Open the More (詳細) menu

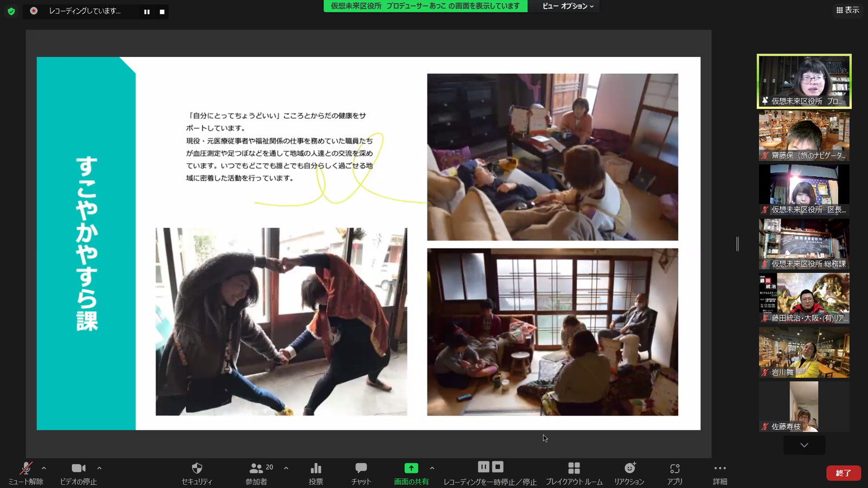pos(720,468)
